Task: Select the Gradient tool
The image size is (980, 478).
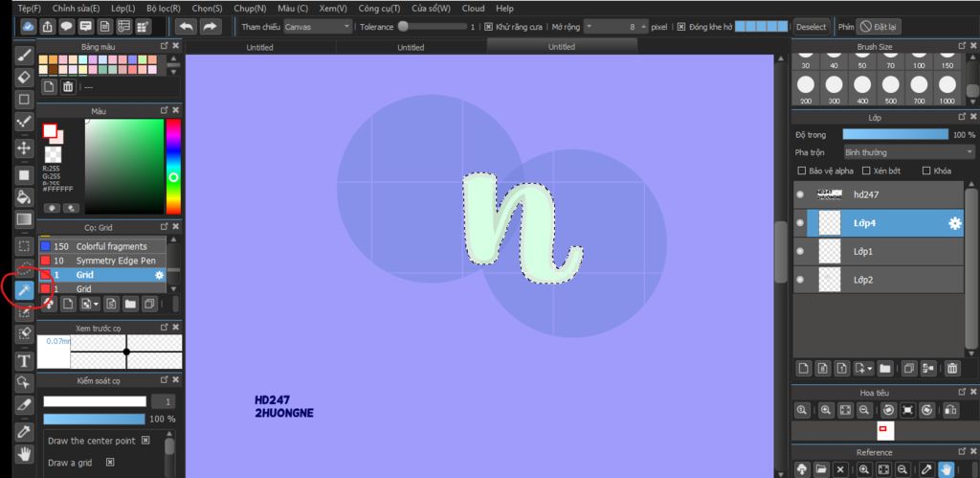Action: coord(24,219)
